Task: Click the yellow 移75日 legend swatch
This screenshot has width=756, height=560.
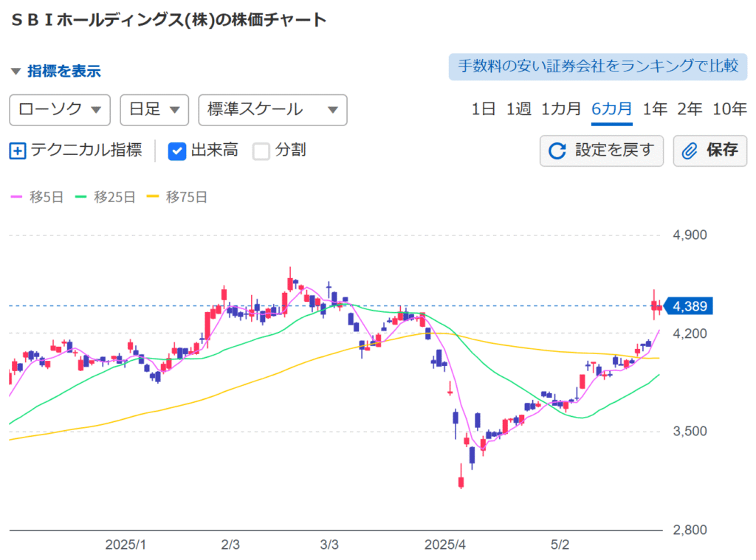Action: pos(152,196)
